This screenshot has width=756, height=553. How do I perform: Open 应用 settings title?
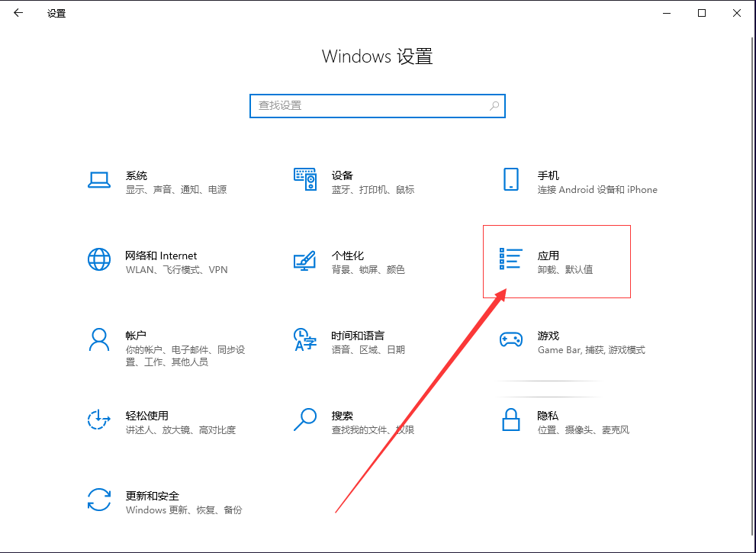point(549,256)
